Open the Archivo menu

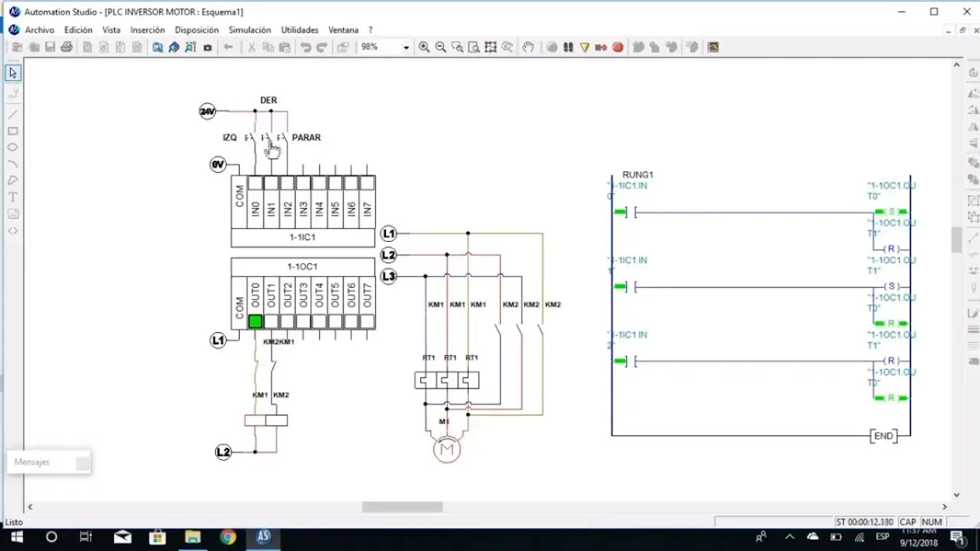pos(40,30)
